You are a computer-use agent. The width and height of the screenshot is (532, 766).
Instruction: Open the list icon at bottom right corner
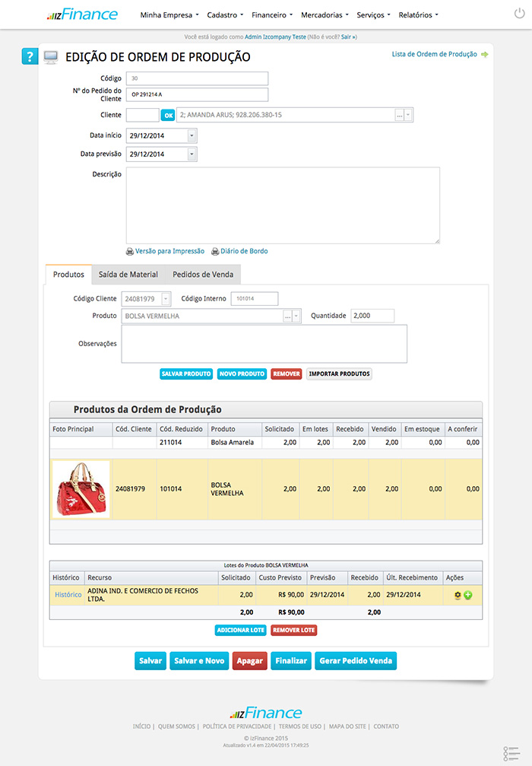[511, 753]
